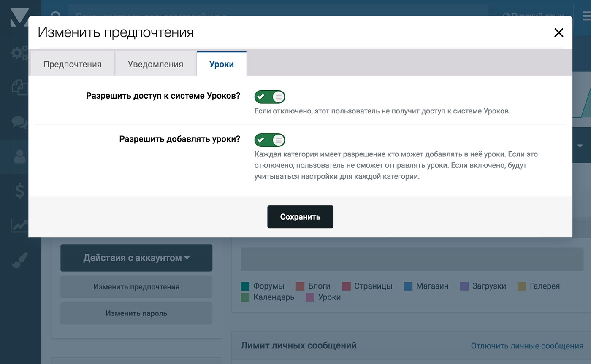Open the statistics chart sidebar icon
The image size is (591, 364).
19,225
